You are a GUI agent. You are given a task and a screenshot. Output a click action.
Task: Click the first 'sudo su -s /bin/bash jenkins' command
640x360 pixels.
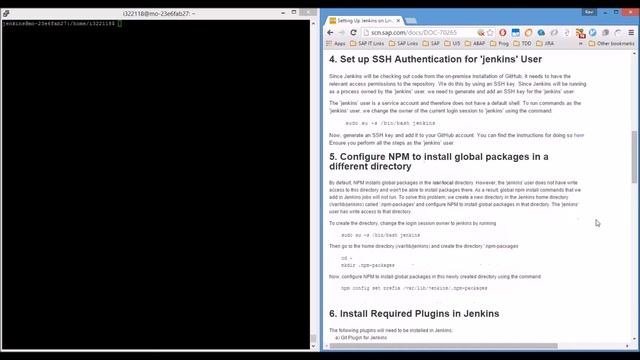tap(390, 123)
